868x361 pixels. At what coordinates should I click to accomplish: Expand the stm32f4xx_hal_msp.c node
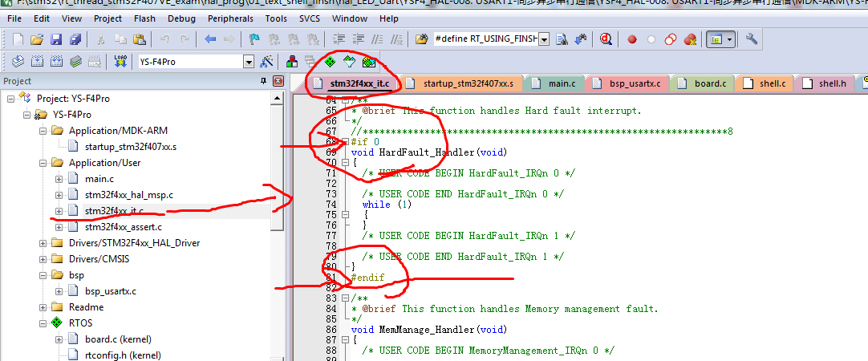pyautogui.click(x=59, y=195)
